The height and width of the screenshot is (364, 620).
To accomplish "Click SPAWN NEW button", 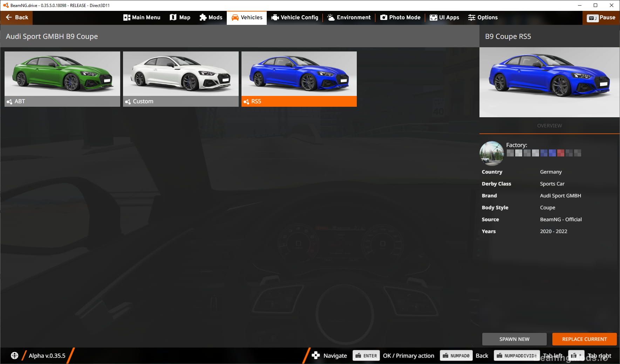I will tap(514, 339).
